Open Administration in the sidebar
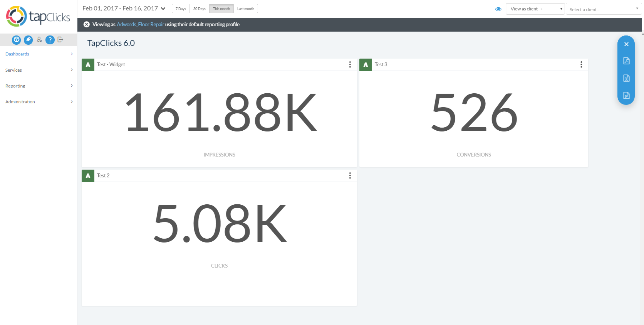 (20, 102)
